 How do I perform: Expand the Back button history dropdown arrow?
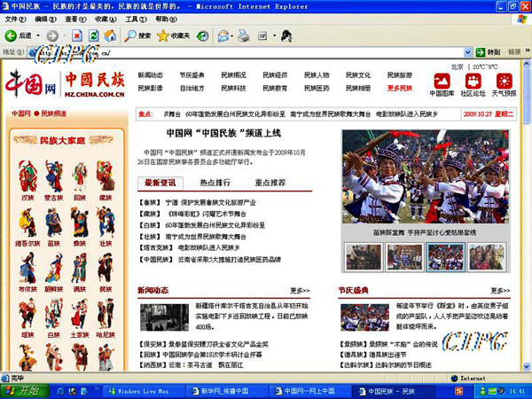[x=38, y=35]
